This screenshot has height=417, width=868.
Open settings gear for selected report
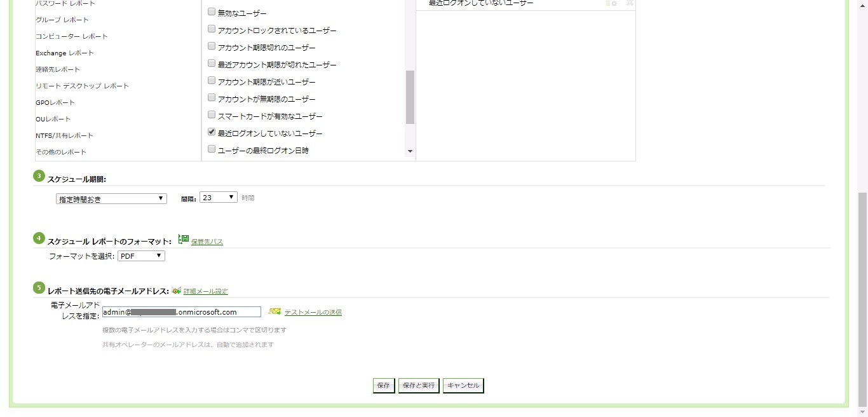click(612, 3)
